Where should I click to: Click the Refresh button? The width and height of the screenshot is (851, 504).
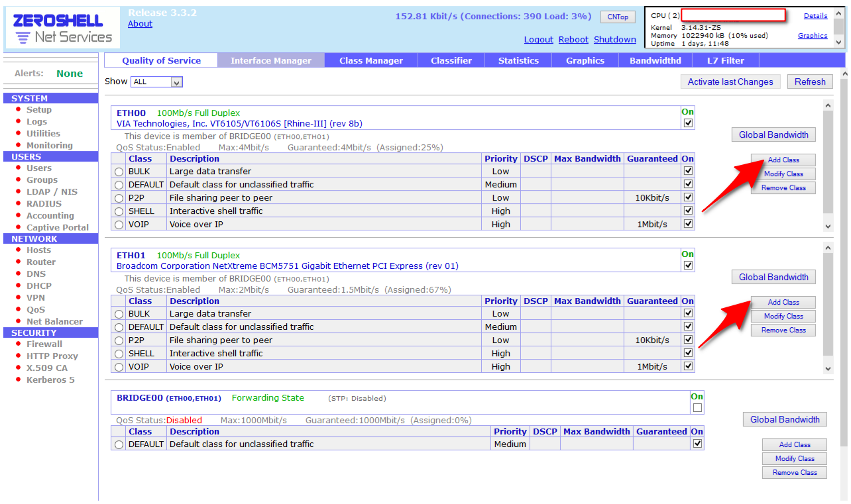tap(810, 81)
